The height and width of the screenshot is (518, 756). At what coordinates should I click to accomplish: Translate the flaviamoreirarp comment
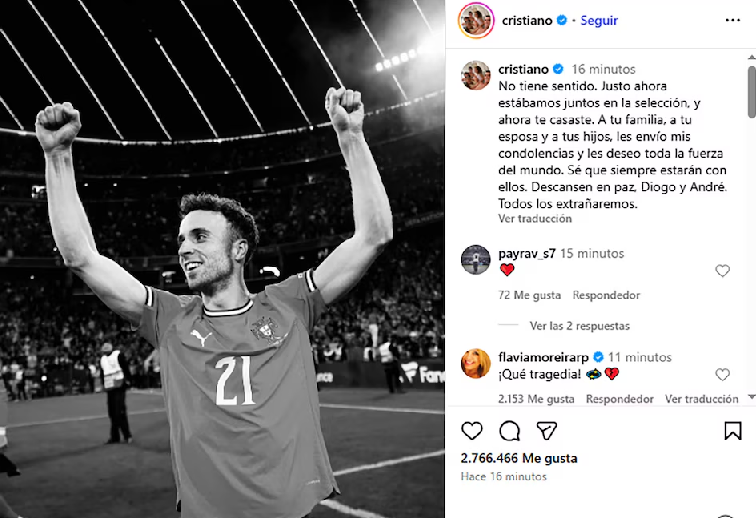pos(702,399)
